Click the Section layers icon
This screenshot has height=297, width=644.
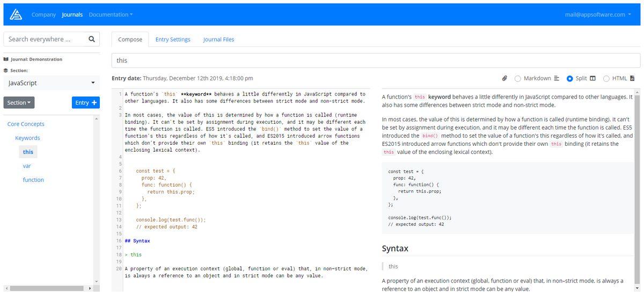[6, 70]
